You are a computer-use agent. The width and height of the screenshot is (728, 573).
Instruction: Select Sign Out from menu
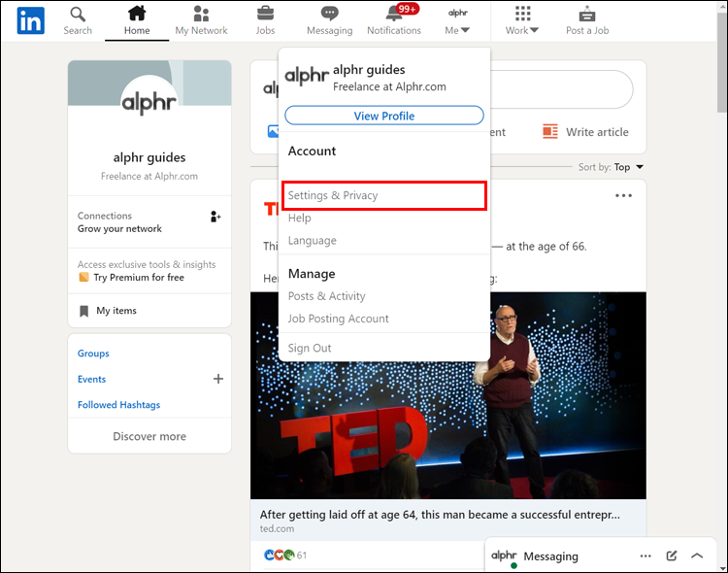click(310, 348)
